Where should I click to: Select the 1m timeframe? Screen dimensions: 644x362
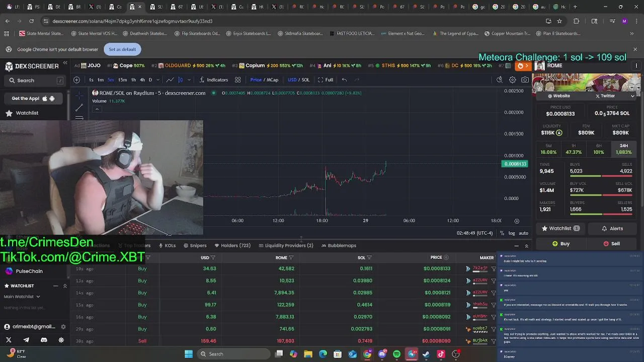point(101,79)
